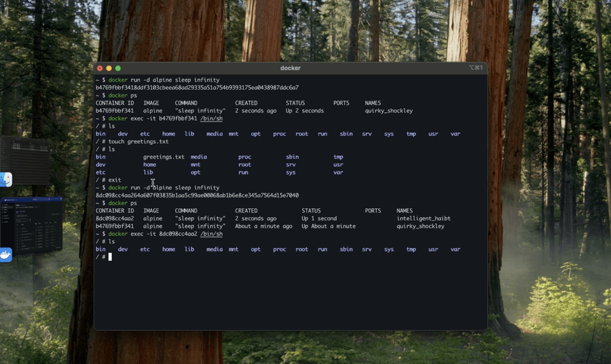The image size is (611, 364).
Task: Click 'NAMES' header in second ps output
Action: point(405,211)
